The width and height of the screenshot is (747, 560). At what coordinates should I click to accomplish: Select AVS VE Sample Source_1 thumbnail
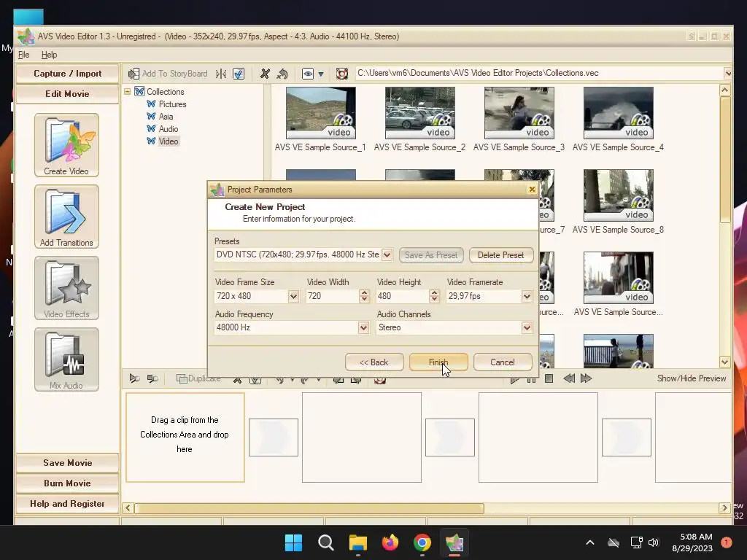click(x=321, y=113)
